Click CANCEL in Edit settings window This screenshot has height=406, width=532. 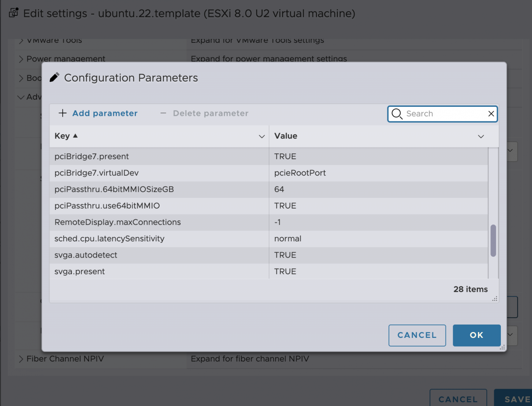[x=458, y=399]
